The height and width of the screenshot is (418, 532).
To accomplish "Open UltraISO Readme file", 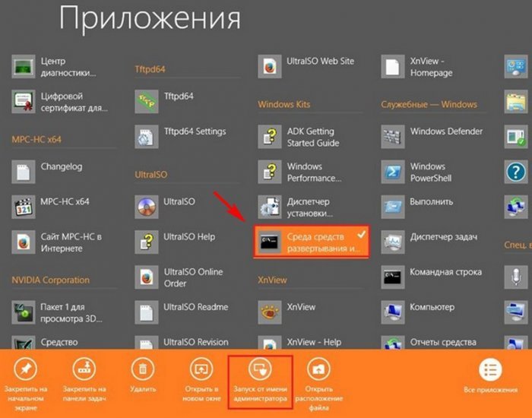I will point(182,312).
